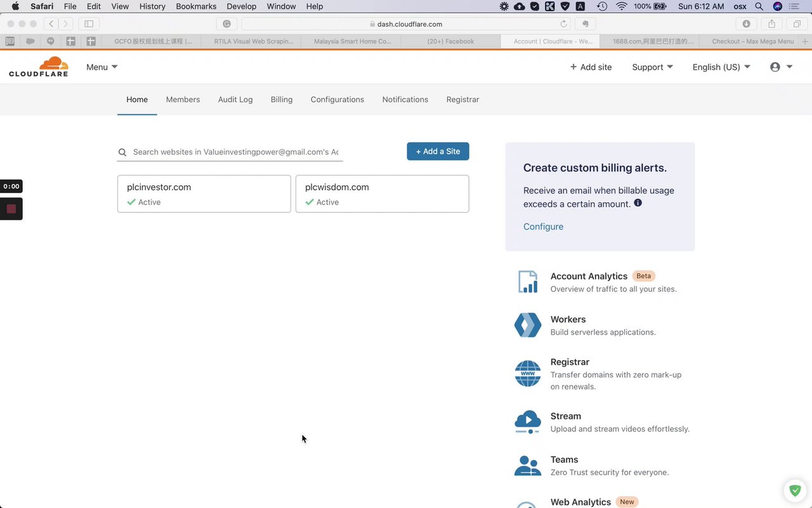Open the Workers icon
The image size is (812, 508).
click(x=528, y=325)
